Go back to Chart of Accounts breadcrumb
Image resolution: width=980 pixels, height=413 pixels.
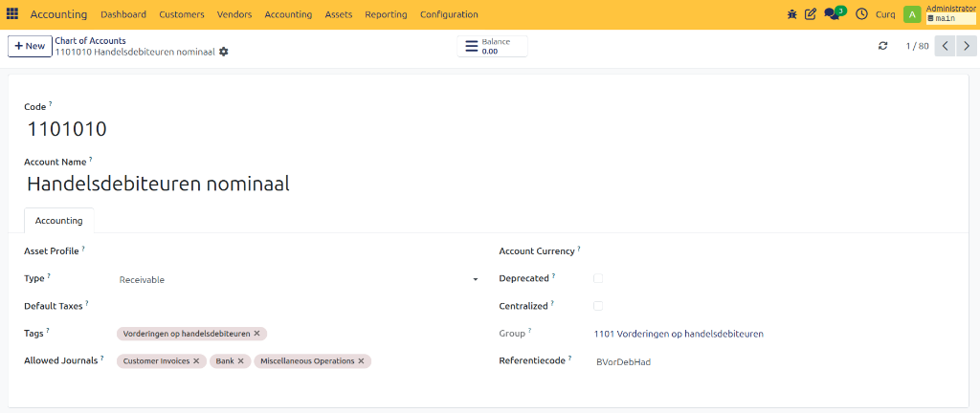(91, 40)
